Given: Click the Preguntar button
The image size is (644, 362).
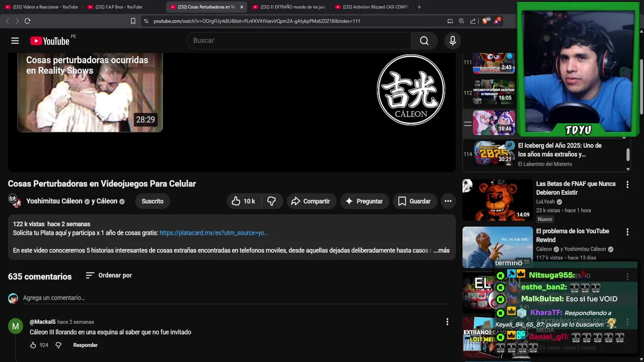Looking at the screenshot, I should click(365, 201).
